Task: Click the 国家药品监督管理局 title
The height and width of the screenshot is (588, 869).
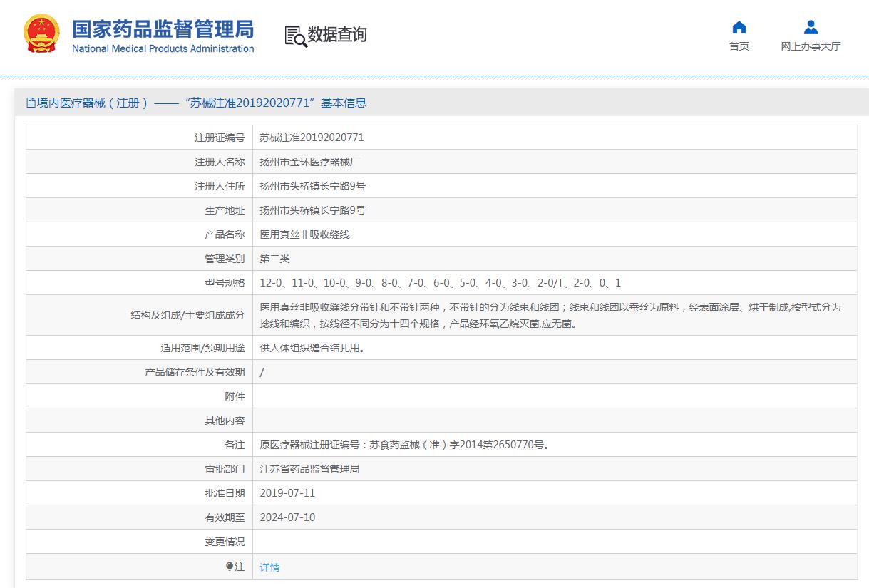Action: [x=163, y=29]
